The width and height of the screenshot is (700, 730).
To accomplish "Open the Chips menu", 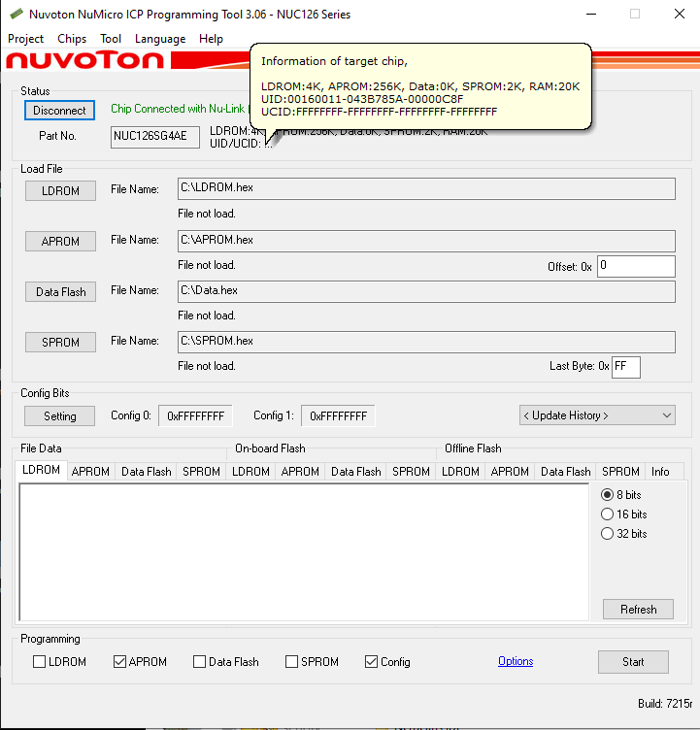I will coord(72,39).
